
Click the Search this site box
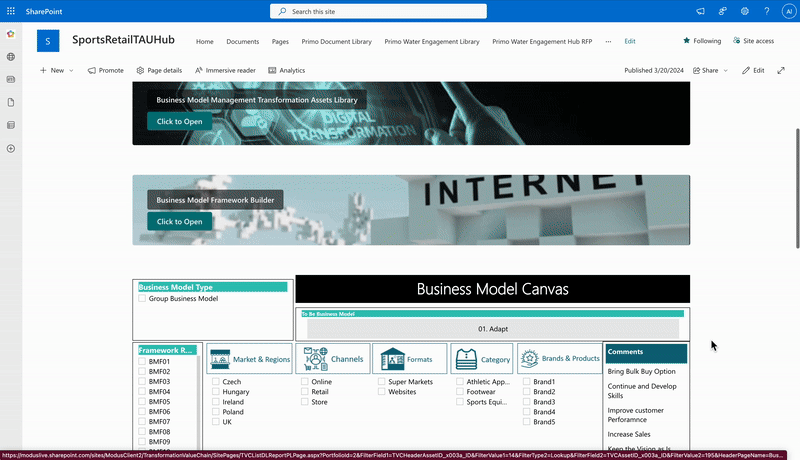click(x=378, y=11)
